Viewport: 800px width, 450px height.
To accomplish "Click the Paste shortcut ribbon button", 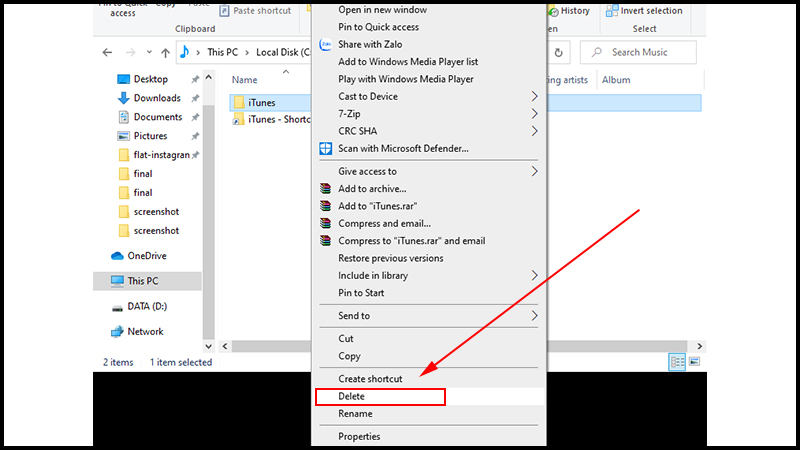I will [255, 11].
